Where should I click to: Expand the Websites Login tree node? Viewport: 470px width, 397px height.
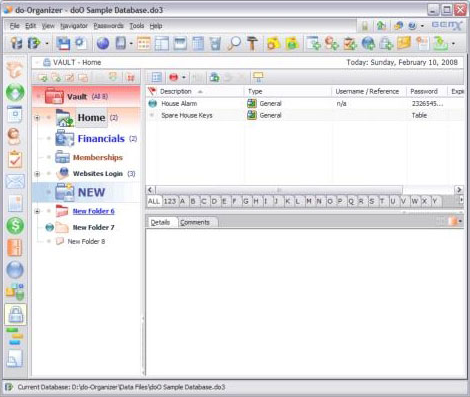coord(37,174)
